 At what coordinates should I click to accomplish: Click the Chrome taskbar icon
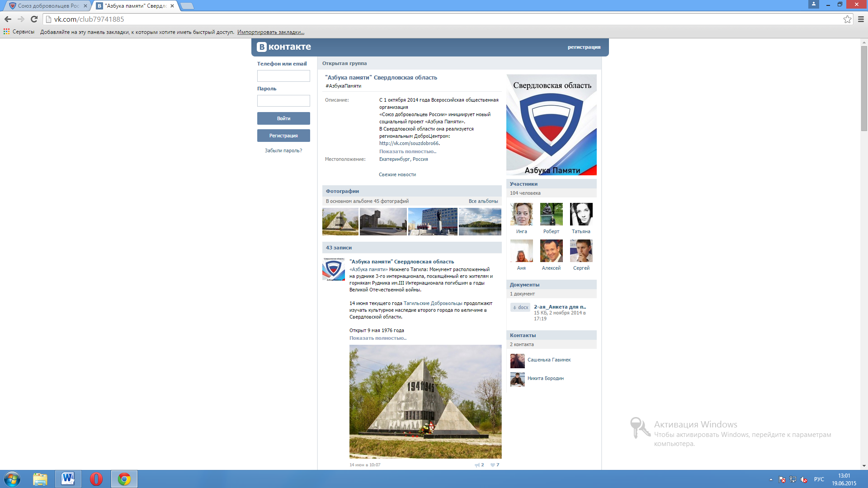coord(124,479)
